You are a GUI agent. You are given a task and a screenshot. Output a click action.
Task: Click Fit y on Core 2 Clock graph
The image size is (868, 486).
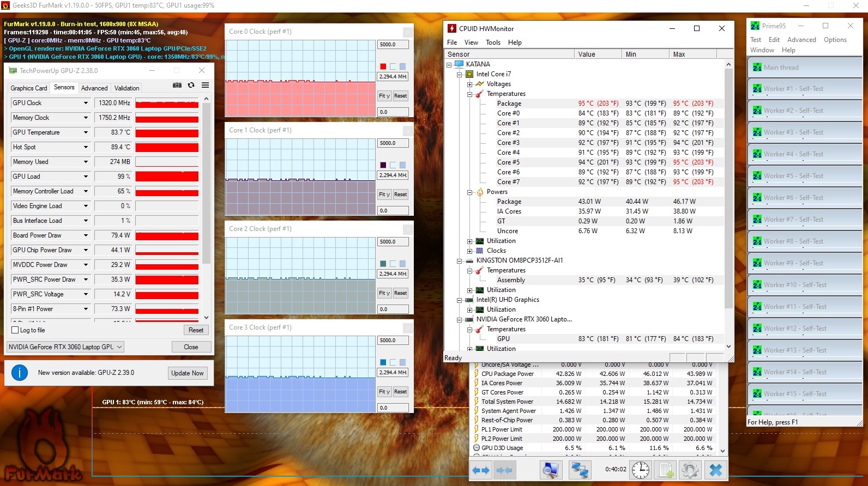(x=384, y=293)
